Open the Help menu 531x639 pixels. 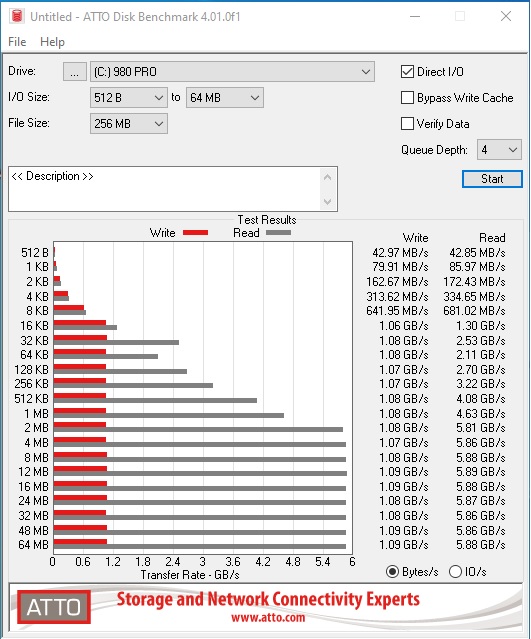click(52, 42)
